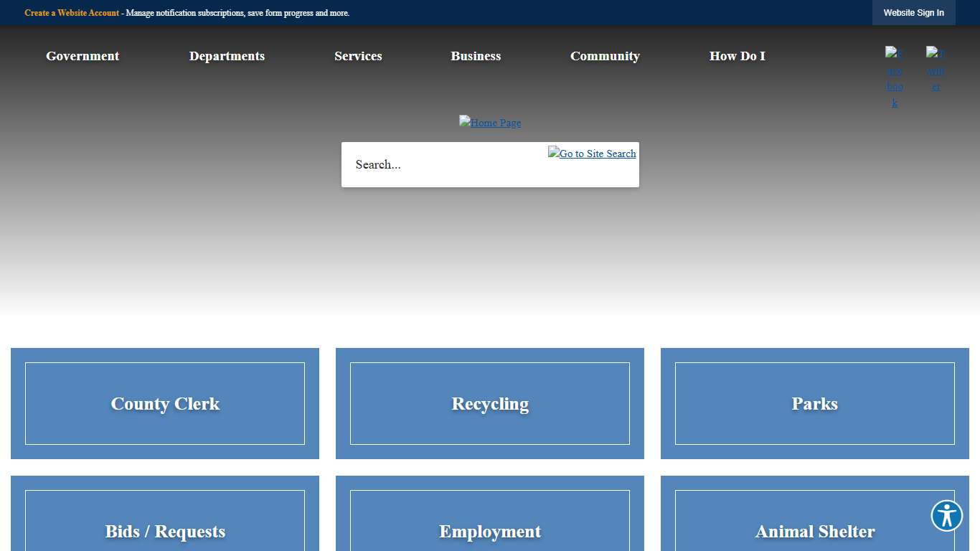Click the Go to Site Search icon

(x=591, y=154)
